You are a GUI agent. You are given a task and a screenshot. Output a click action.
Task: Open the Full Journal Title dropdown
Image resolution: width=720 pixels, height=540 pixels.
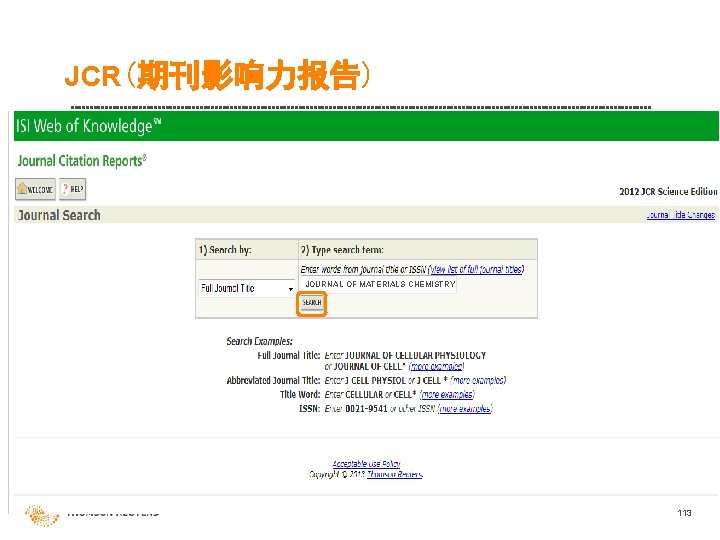(247, 288)
